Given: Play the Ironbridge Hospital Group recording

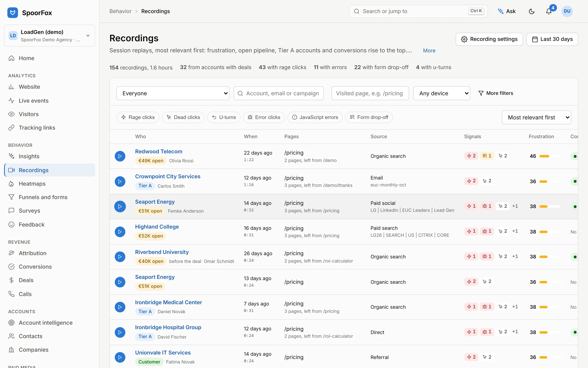Looking at the screenshot, I should click(x=120, y=332).
